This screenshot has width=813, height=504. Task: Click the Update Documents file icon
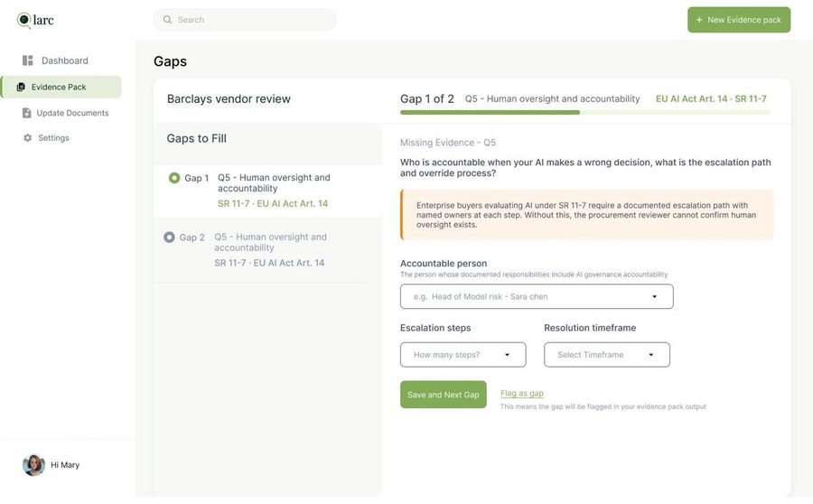[26, 113]
